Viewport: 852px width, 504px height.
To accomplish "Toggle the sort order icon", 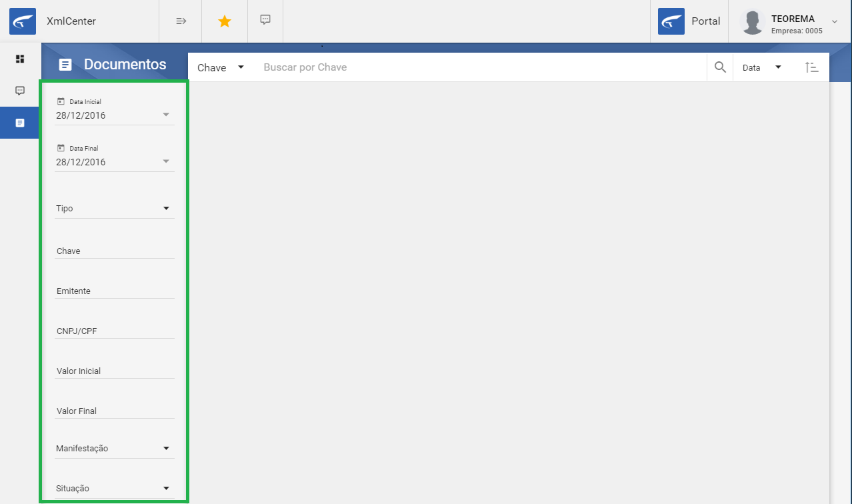I will 811,67.
